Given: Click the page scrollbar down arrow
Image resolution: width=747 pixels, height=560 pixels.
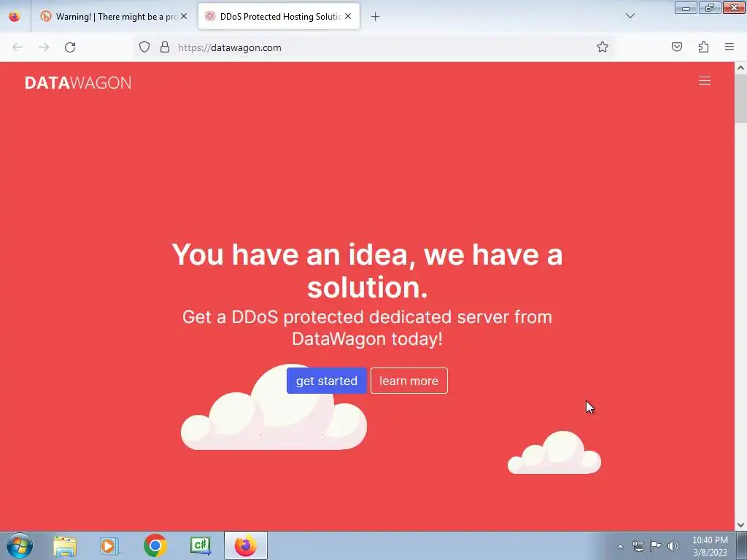Looking at the screenshot, I should (740, 525).
